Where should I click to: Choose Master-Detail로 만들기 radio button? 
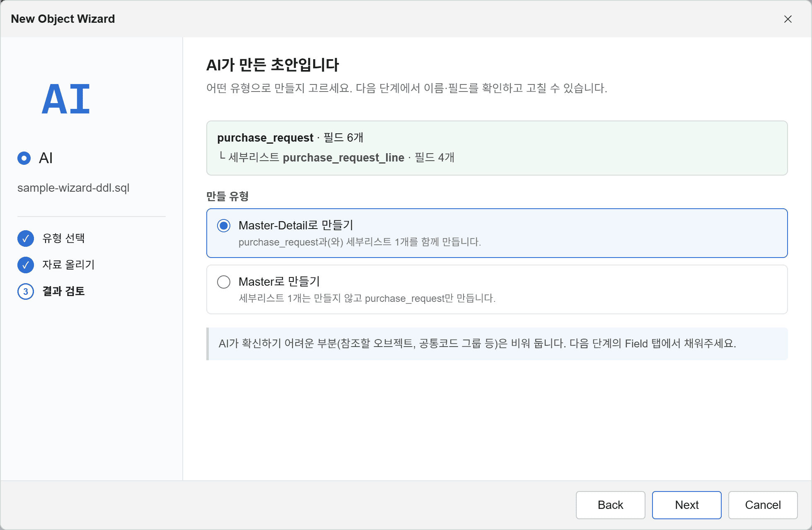click(x=224, y=226)
